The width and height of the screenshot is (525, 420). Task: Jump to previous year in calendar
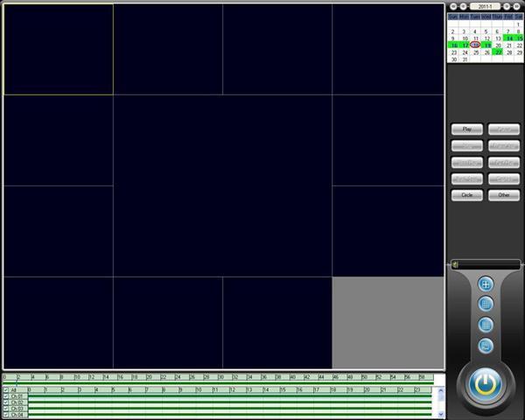tap(452, 6)
